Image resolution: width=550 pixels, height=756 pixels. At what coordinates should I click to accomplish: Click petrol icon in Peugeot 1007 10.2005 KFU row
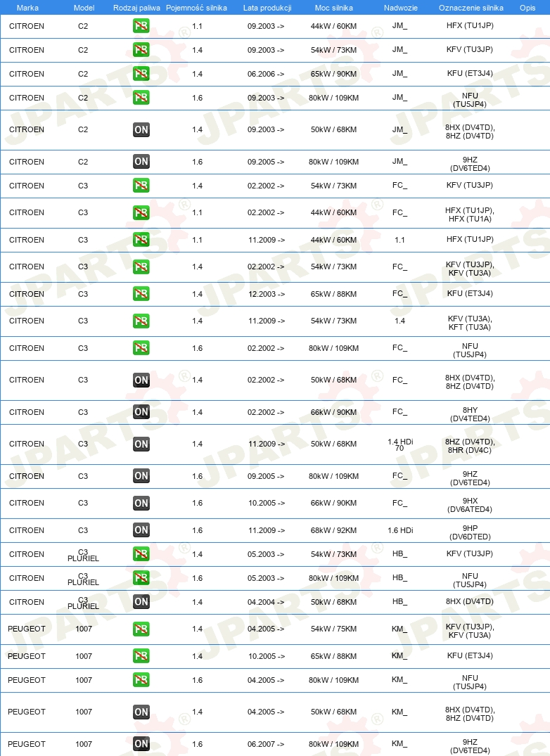click(x=141, y=655)
